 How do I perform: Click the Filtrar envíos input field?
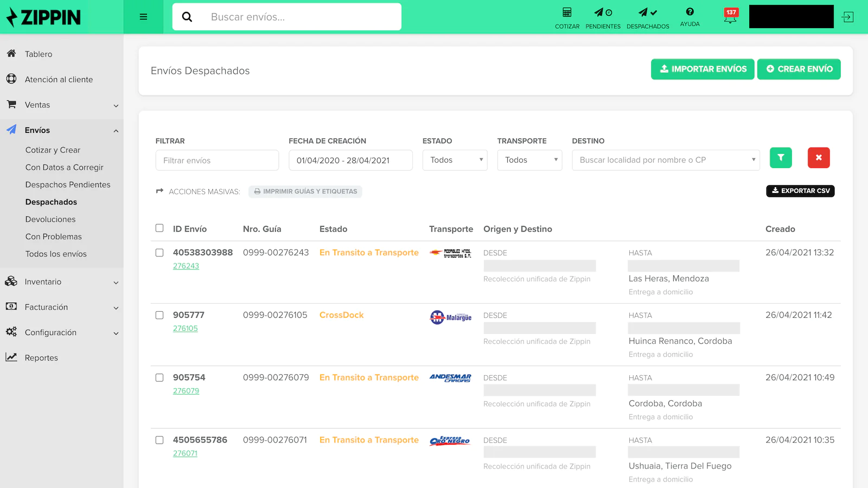pos(217,160)
